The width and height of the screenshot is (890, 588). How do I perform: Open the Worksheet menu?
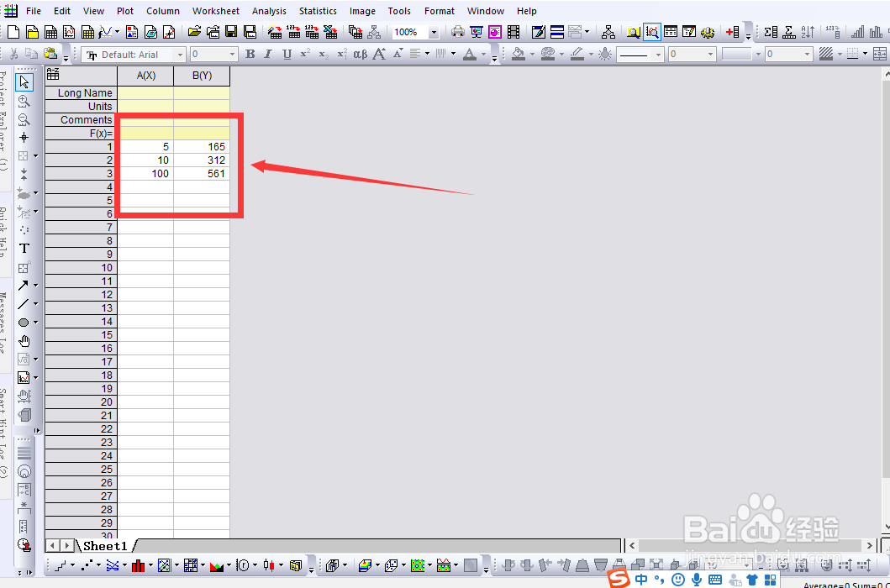[x=216, y=11]
